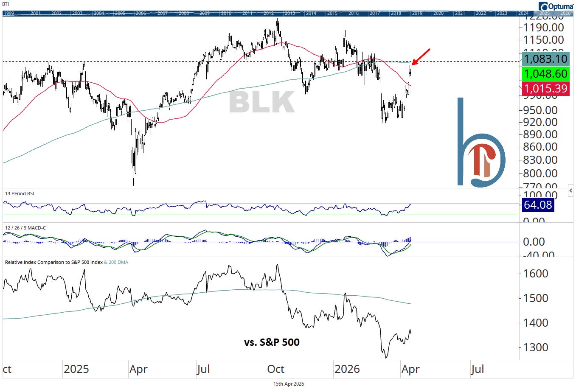Click the 2026 date axis label

click(347, 369)
